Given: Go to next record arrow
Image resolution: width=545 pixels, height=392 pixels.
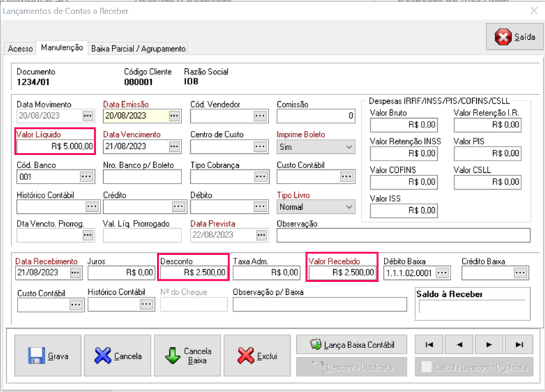Looking at the screenshot, I should coord(489,344).
